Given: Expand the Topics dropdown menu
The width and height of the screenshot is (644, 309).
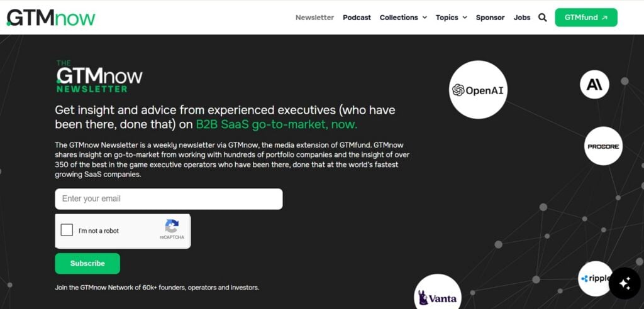Looking at the screenshot, I should point(451,18).
